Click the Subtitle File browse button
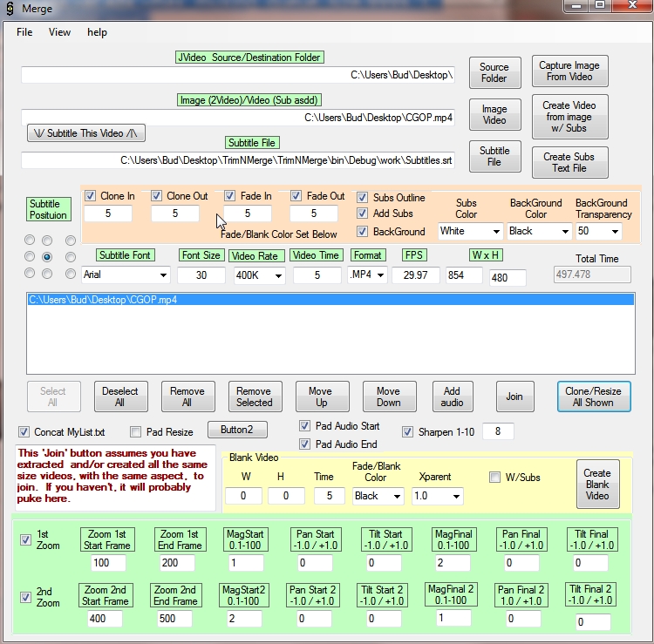This screenshot has height=644, width=654. click(x=494, y=156)
